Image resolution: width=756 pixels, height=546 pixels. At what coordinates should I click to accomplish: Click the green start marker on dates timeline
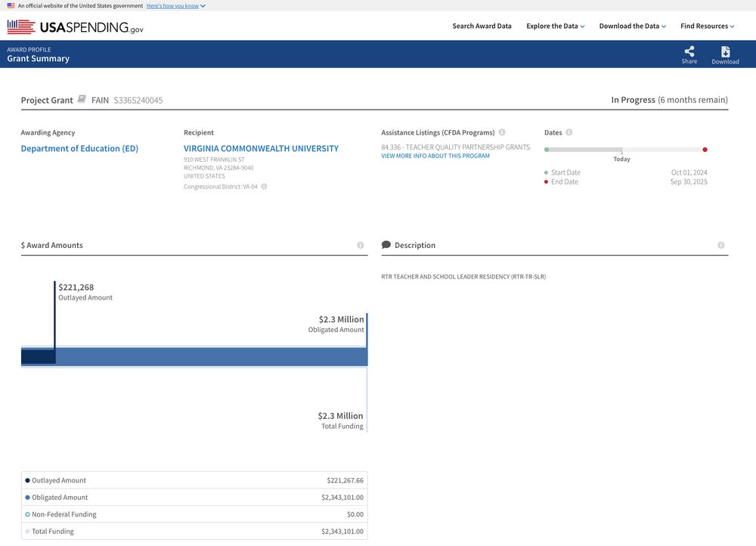pos(547,150)
